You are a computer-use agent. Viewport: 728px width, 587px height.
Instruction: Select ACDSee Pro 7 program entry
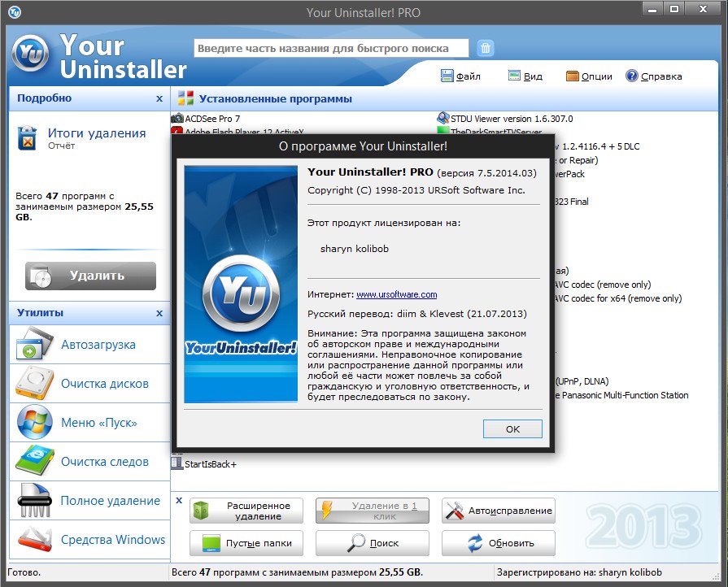[x=212, y=119]
